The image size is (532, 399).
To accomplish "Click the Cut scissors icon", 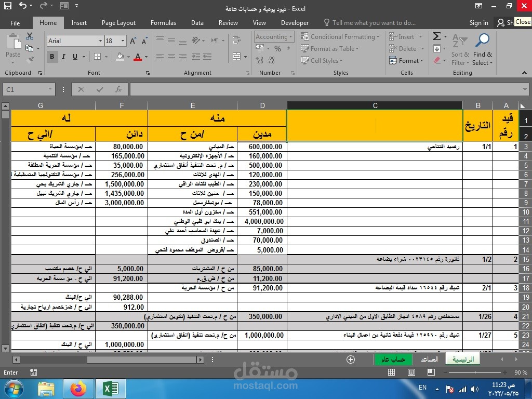I will pyautogui.click(x=30, y=36).
